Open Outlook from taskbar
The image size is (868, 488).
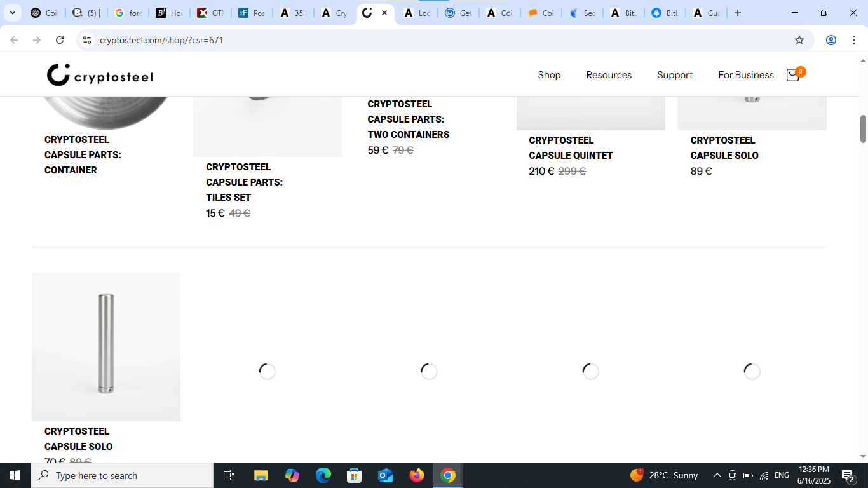[386, 475]
